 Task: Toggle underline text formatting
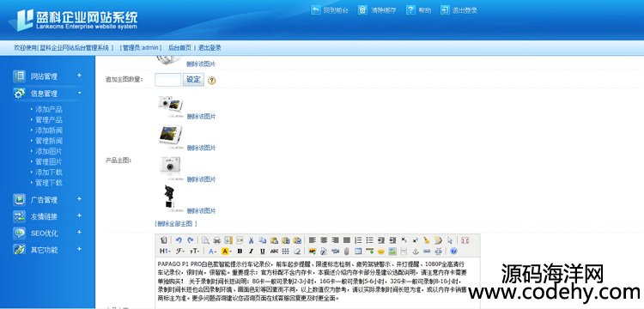tap(263, 251)
